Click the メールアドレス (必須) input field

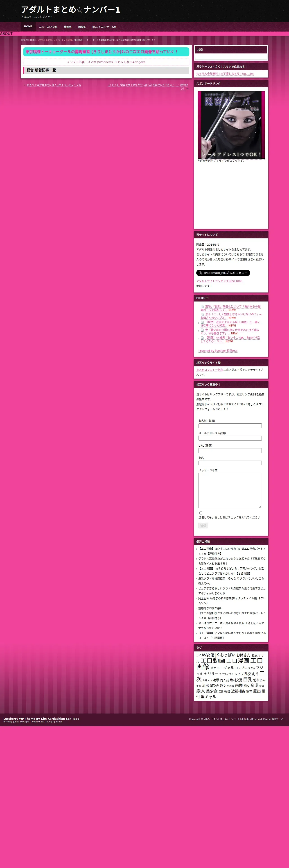(230, 438)
